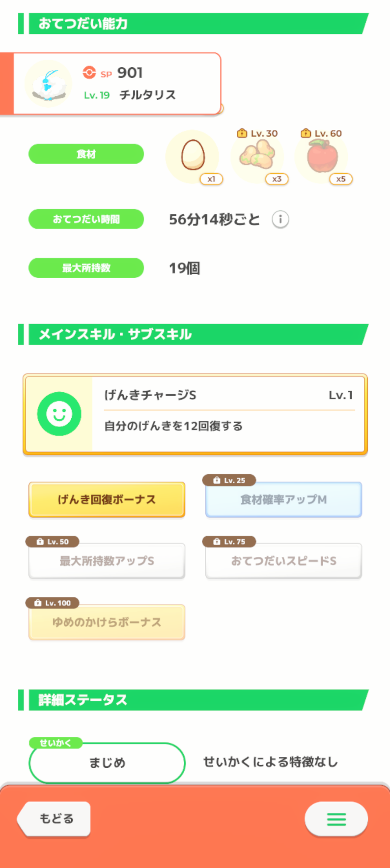This screenshot has height=868, width=390.
Task: Tap the Altaria Pokémon portrait
Action: click(x=48, y=84)
